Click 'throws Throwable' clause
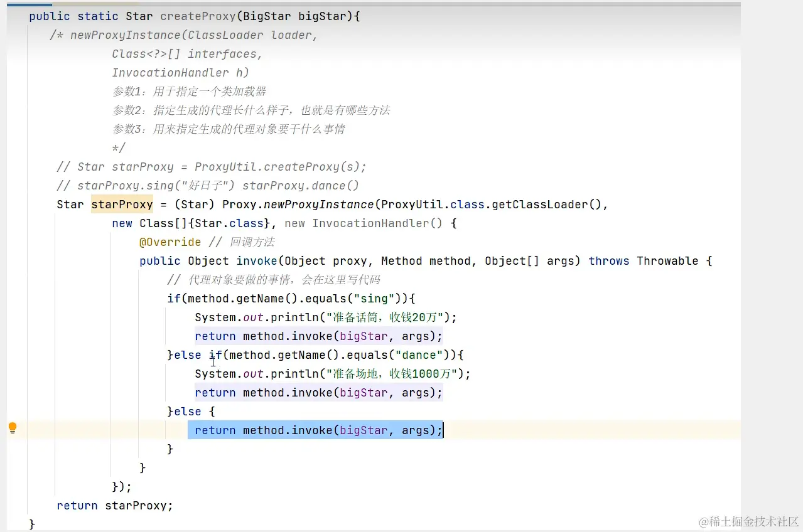The height and width of the screenshot is (532, 803). 644,261
